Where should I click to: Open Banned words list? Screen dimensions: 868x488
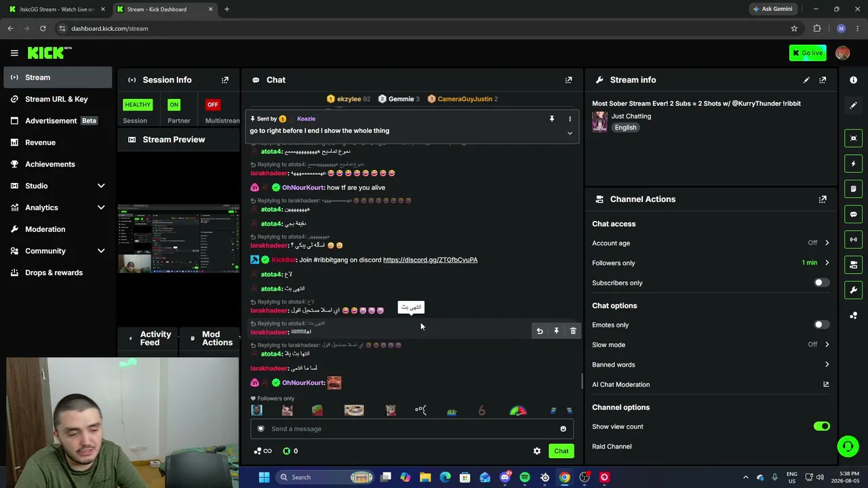point(711,365)
